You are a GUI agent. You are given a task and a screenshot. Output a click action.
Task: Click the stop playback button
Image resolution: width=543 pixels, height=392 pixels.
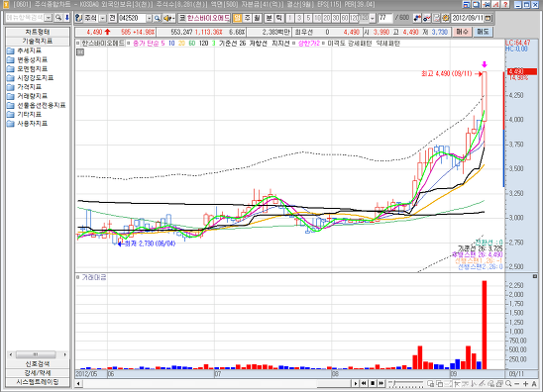[x=373, y=383]
